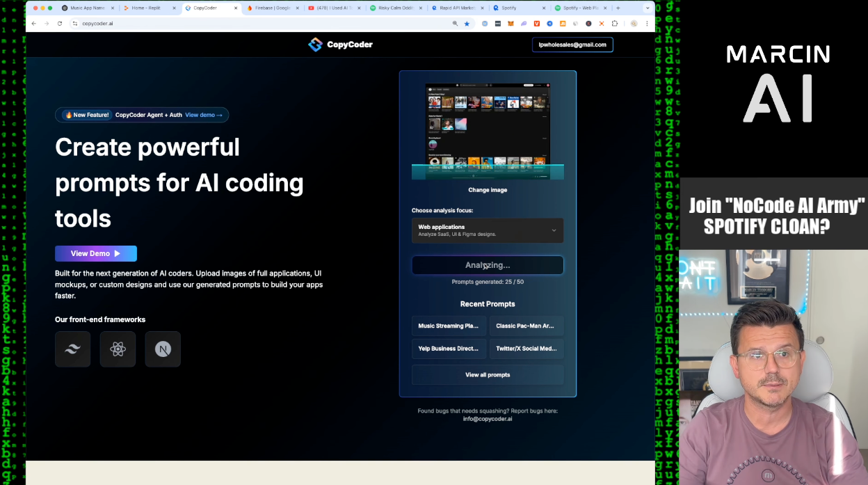Close the Home - Replit tab
The height and width of the screenshot is (485, 868).
174,8
